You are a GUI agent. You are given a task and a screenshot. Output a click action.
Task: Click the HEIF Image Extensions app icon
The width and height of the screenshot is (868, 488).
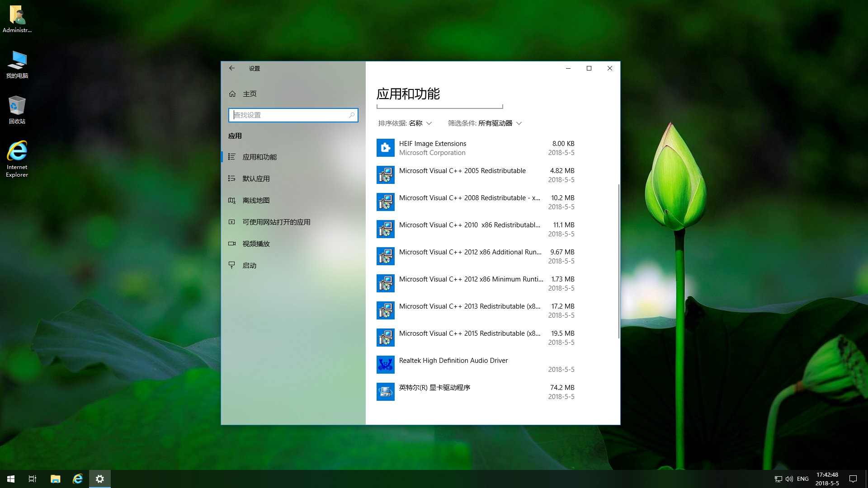pyautogui.click(x=386, y=148)
